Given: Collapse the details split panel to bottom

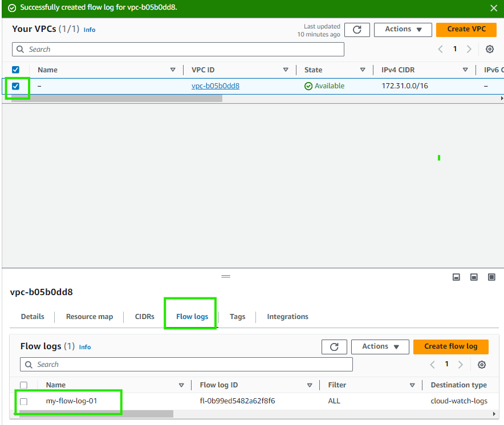Looking at the screenshot, I should point(456,277).
